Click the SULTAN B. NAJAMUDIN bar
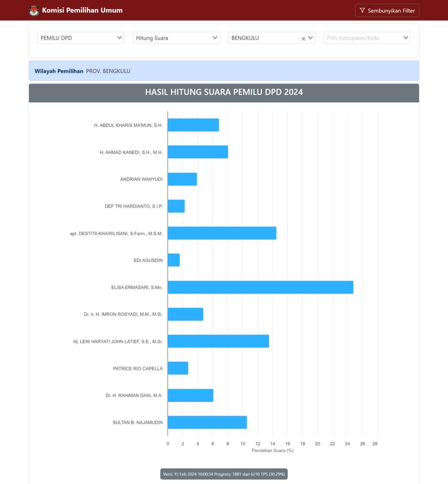The width and height of the screenshot is (448, 484). tap(207, 422)
